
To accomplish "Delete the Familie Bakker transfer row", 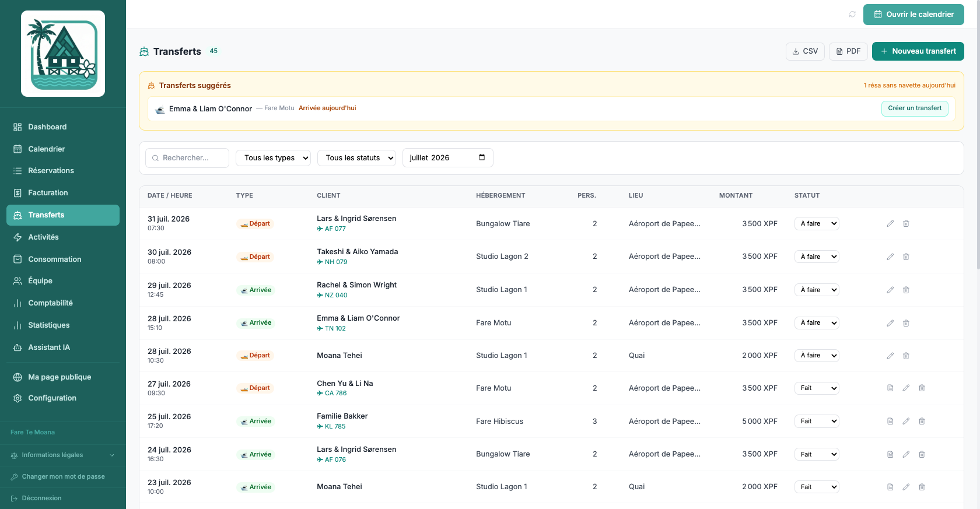I will tap(922, 421).
